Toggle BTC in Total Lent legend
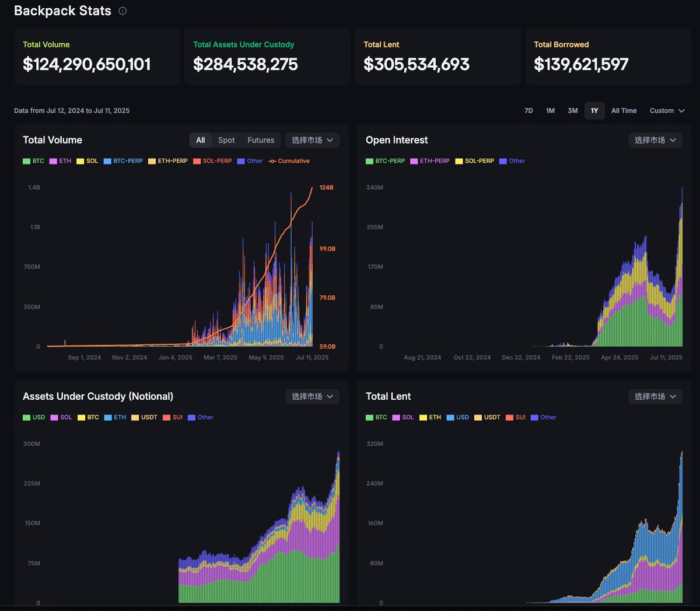Image resolution: width=700 pixels, height=611 pixels. 376,417
